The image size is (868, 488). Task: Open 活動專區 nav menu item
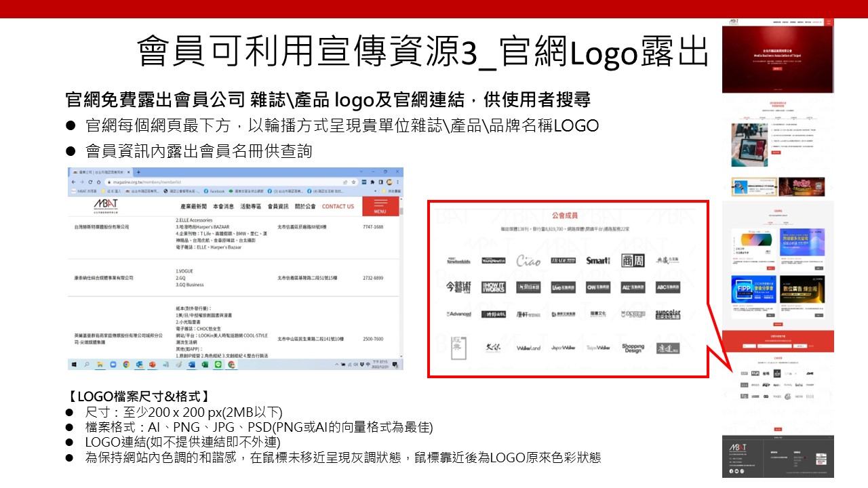(250, 206)
